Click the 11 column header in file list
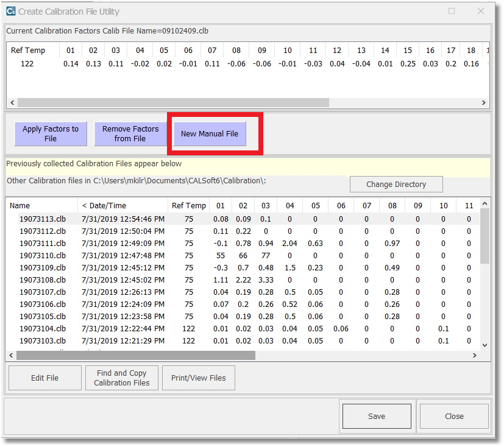 click(x=469, y=205)
